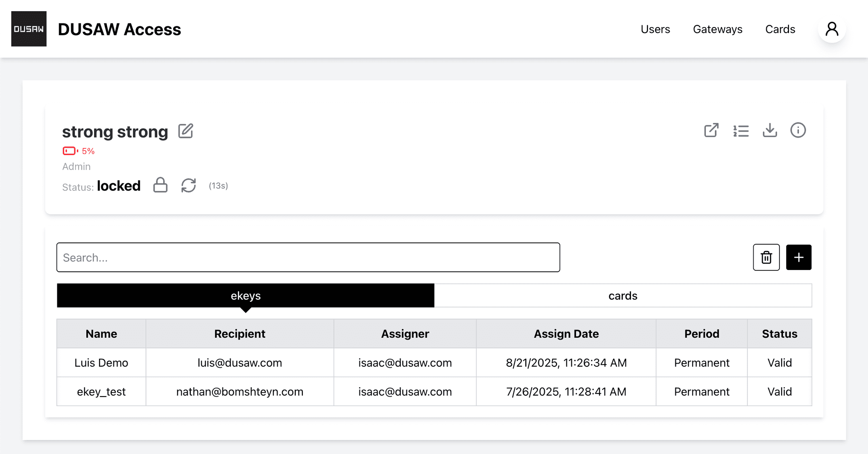Click Valid status in ekey_test row
The width and height of the screenshot is (868, 454).
(x=779, y=392)
